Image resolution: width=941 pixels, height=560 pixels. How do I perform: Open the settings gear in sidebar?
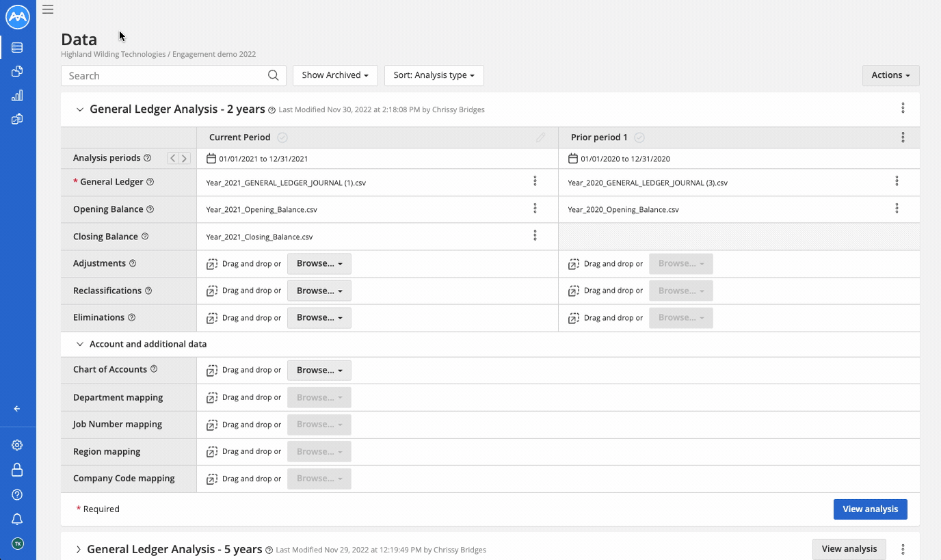point(17,445)
